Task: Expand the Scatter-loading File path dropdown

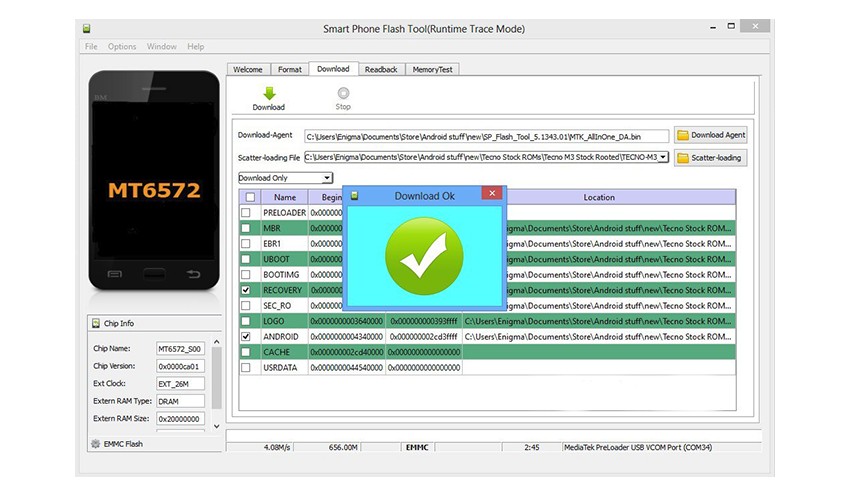Action: (x=663, y=157)
